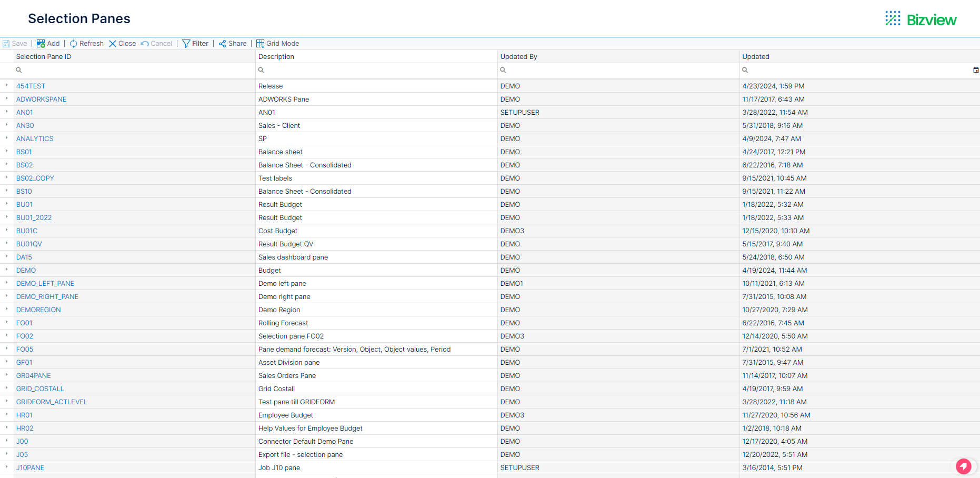
Task: Click the Bizview logo
Action: [921, 18]
